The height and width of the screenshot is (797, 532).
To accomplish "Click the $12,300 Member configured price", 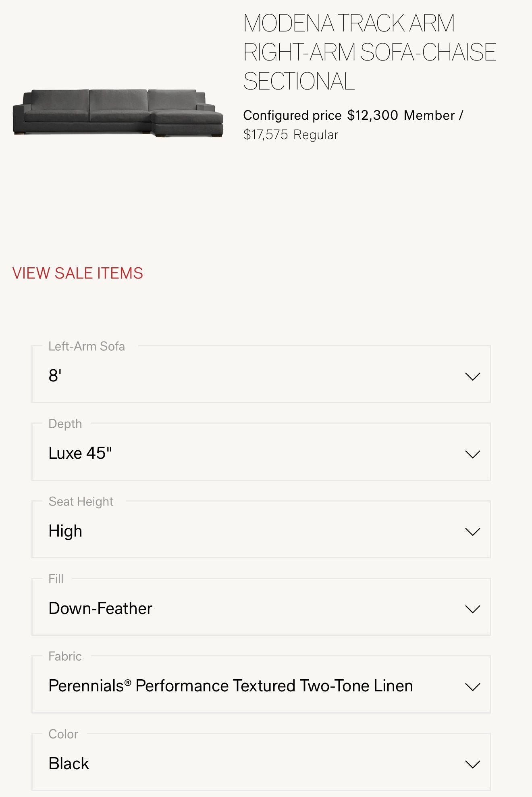I will click(x=372, y=115).
